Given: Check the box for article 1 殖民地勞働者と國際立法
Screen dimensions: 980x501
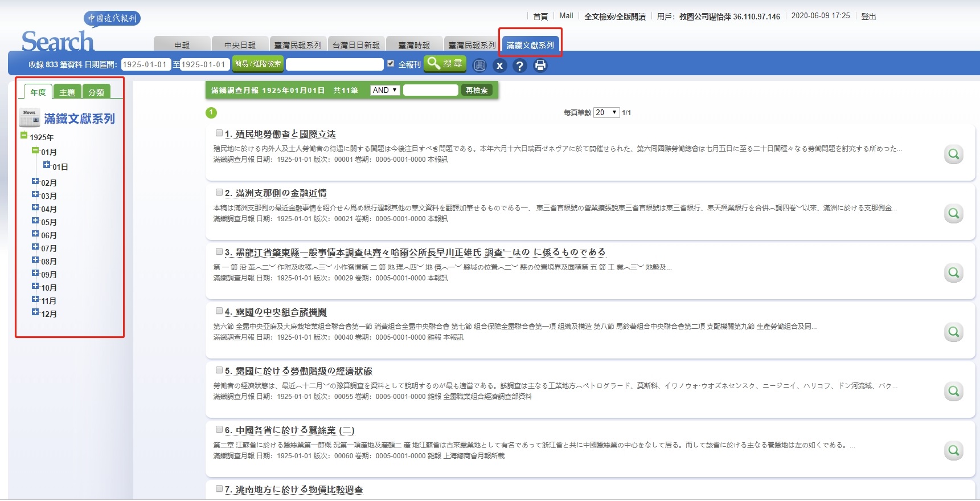Looking at the screenshot, I should [x=219, y=133].
